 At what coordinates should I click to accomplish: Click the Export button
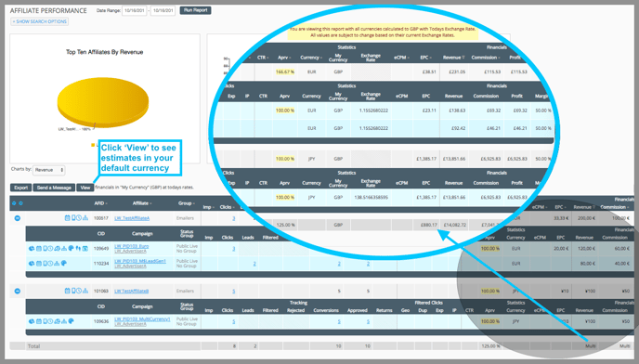point(20,188)
